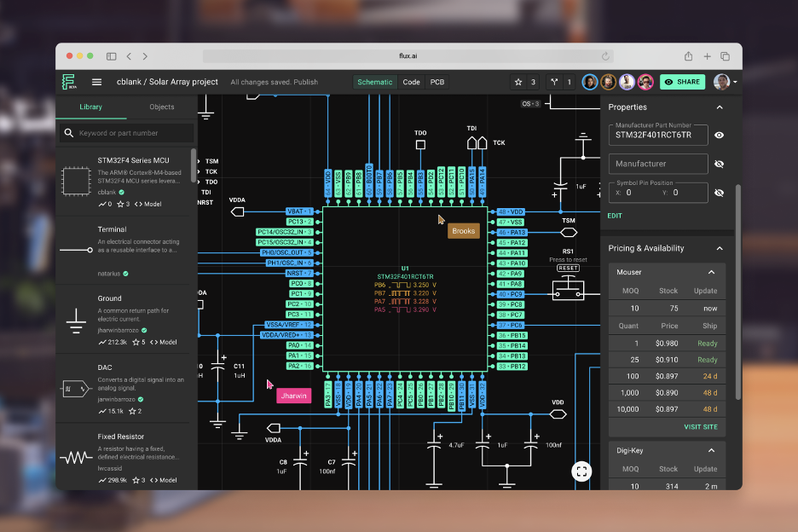Switch to the PCB view tab

tap(437, 82)
